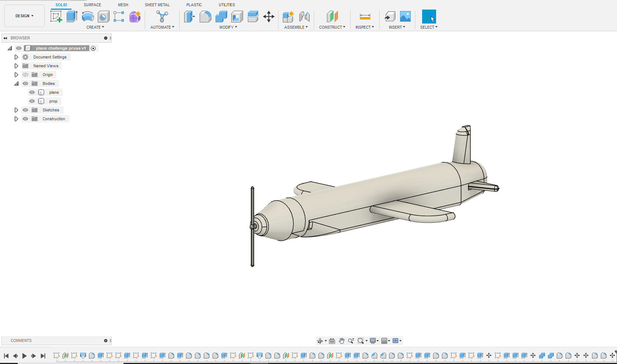Click the Measure ruler icon
617x364 pixels.
click(x=365, y=17)
